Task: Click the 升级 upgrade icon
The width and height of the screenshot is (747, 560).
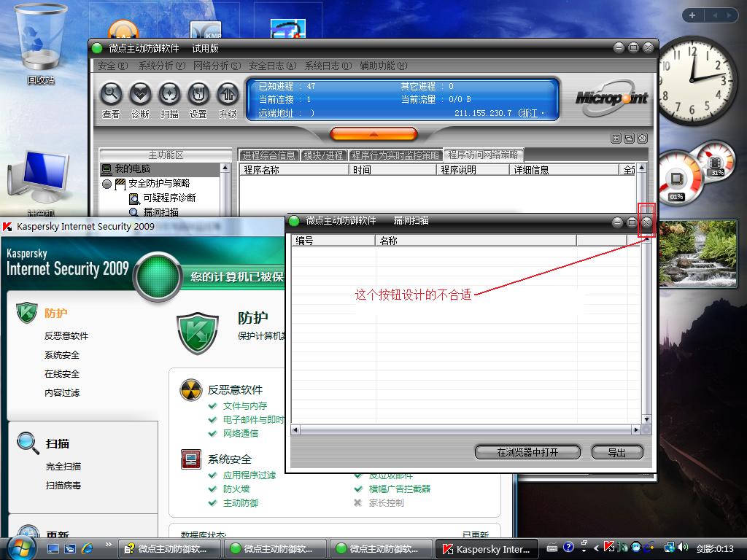Action: click(x=228, y=94)
